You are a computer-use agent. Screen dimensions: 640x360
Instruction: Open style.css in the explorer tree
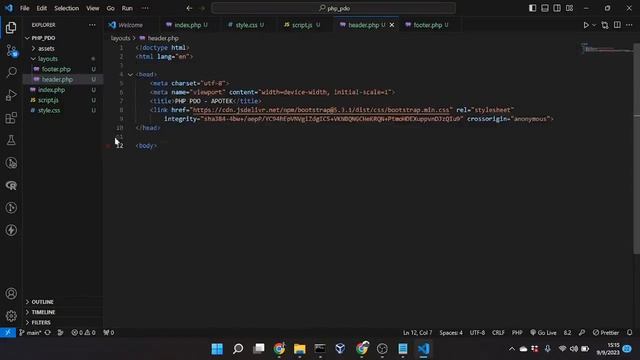(x=49, y=110)
